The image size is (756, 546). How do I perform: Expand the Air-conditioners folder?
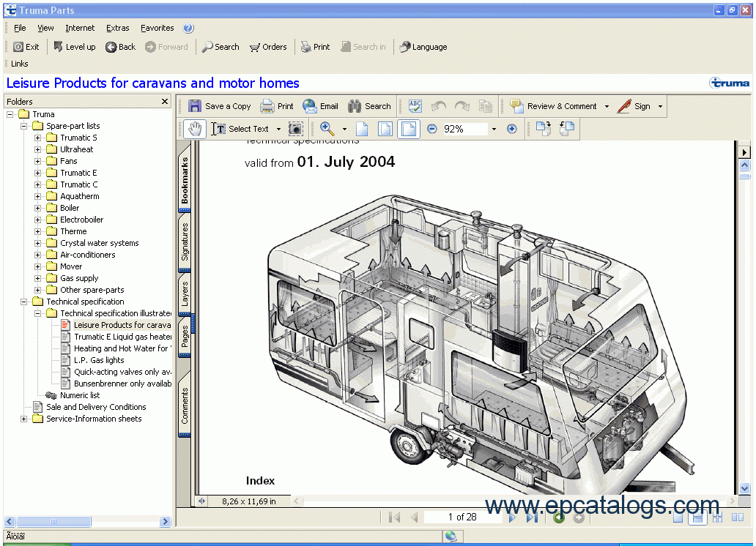click(x=37, y=255)
